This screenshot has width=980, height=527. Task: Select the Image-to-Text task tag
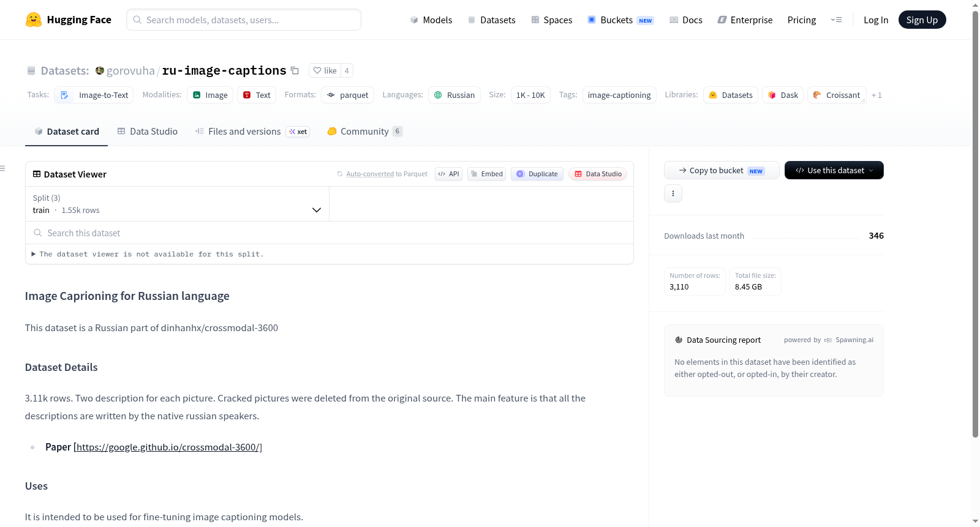click(94, 95)
